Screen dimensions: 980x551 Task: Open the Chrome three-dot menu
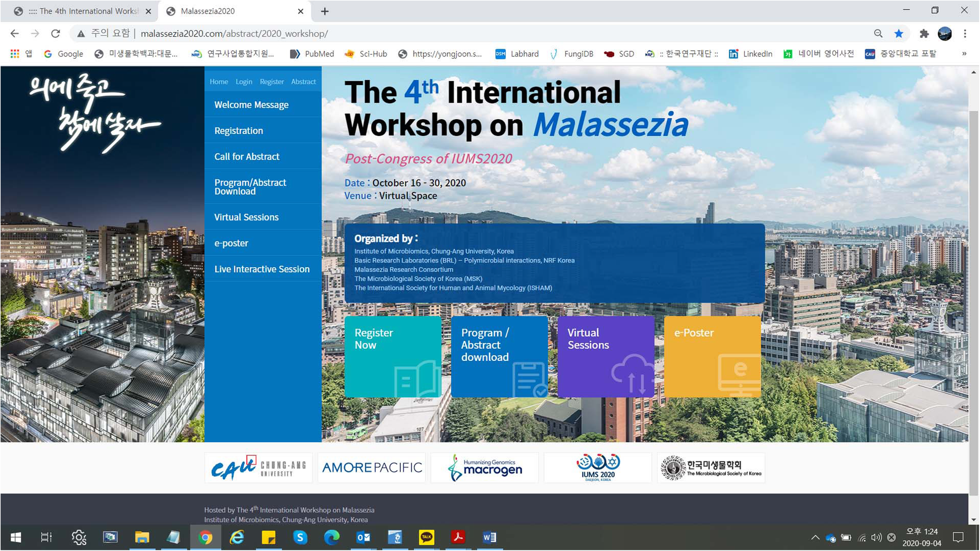point(965,33)
